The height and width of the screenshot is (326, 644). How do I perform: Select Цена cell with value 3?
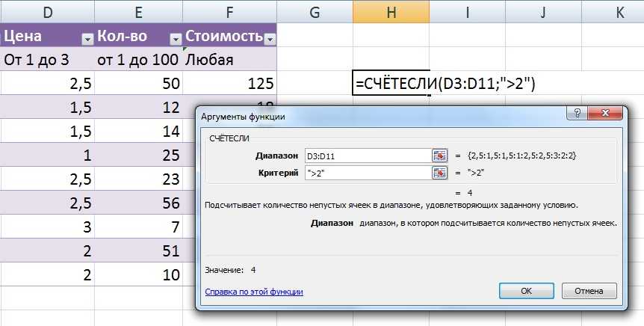tap(47, 226)
